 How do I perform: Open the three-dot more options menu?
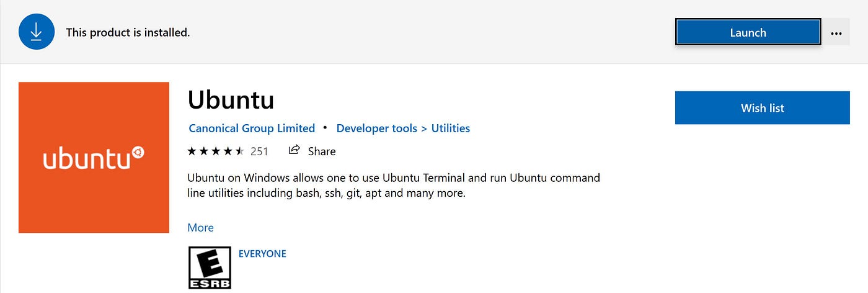pos(836,33)
